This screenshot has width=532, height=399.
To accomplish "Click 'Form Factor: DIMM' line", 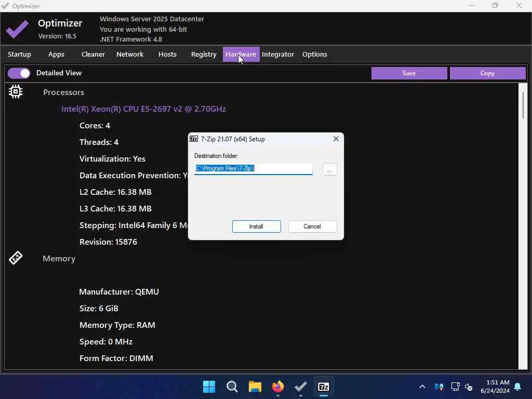I will [116, 358].
